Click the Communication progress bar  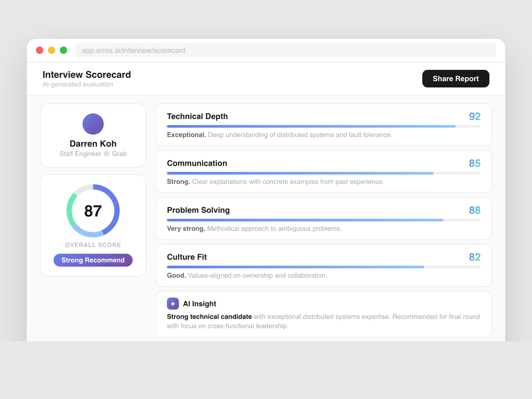click(324, 173)
